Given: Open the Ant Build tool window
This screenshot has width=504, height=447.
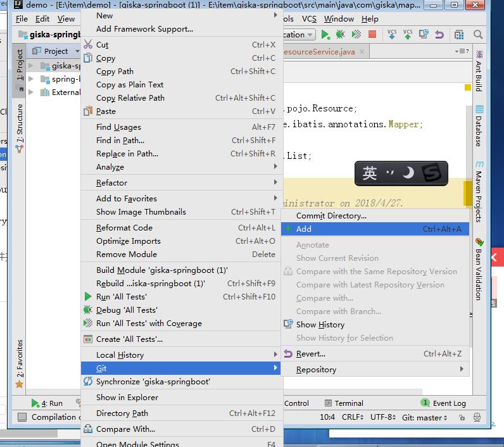Looking at the screenshot, I should tap(479, 71).
